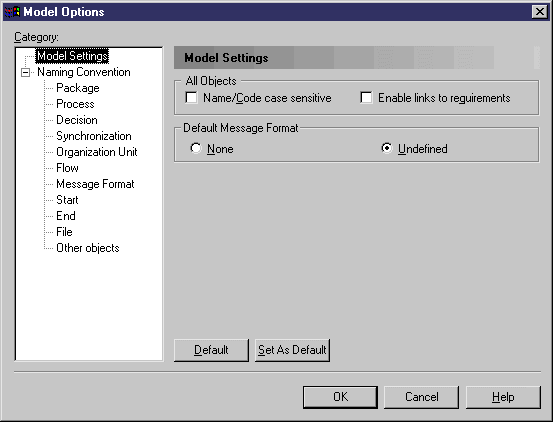Choose Organization Unit in the tree
The image size is (553, 422).
coord(96,152)
